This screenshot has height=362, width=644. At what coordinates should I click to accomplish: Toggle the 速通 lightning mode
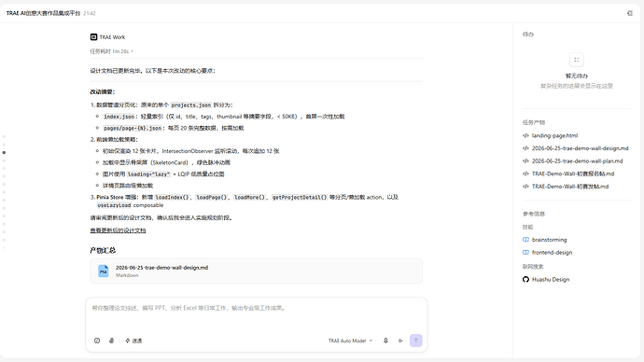tap(133, 341)
